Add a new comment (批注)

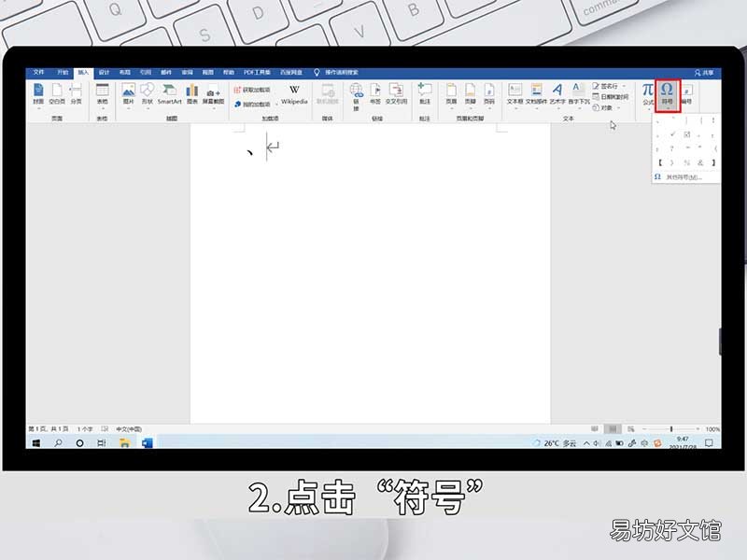(x=425, y=94)
